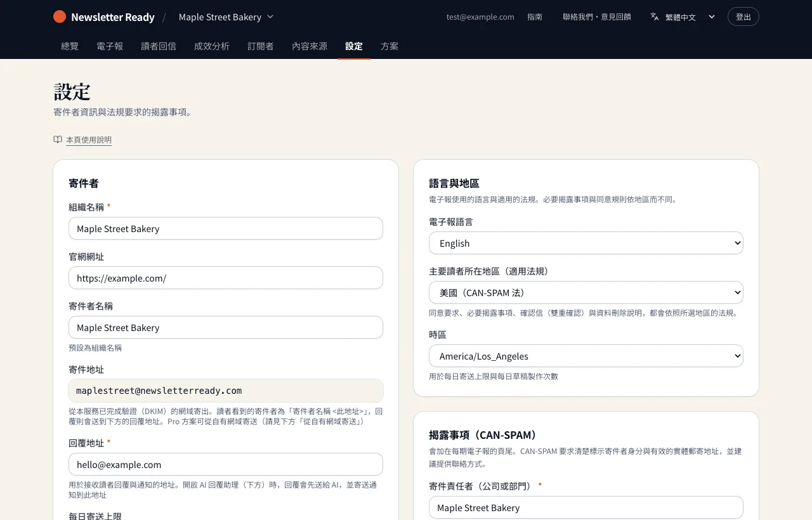Click the book icon beside 本頁使用說明
This screenshot has width=812, height=520.
[x=58, y=140]
